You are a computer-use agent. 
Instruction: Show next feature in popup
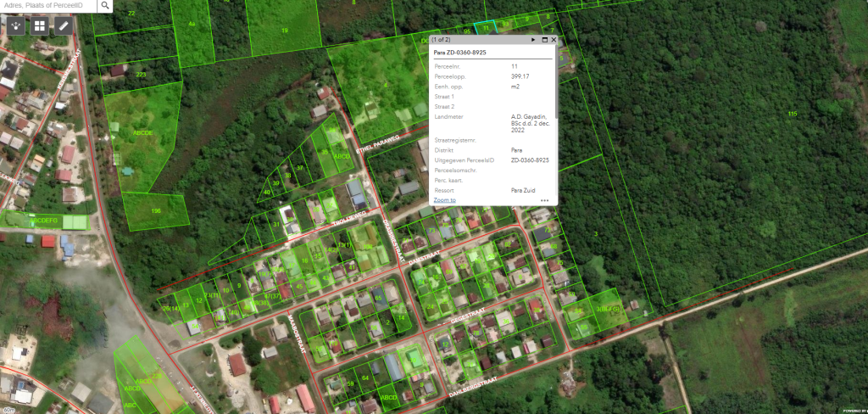(532, 39)
